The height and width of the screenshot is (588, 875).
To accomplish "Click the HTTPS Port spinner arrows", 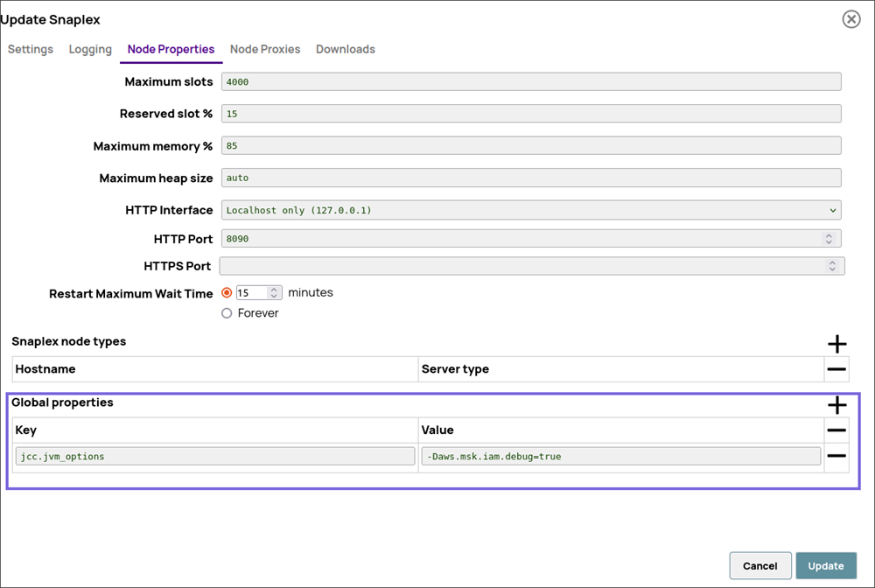I will [832, 266].
